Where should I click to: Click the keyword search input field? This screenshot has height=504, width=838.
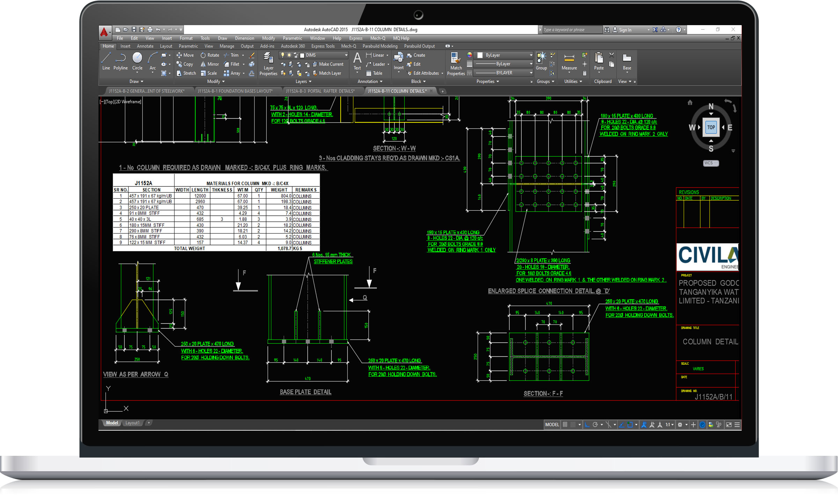click(x=573, y=30)
